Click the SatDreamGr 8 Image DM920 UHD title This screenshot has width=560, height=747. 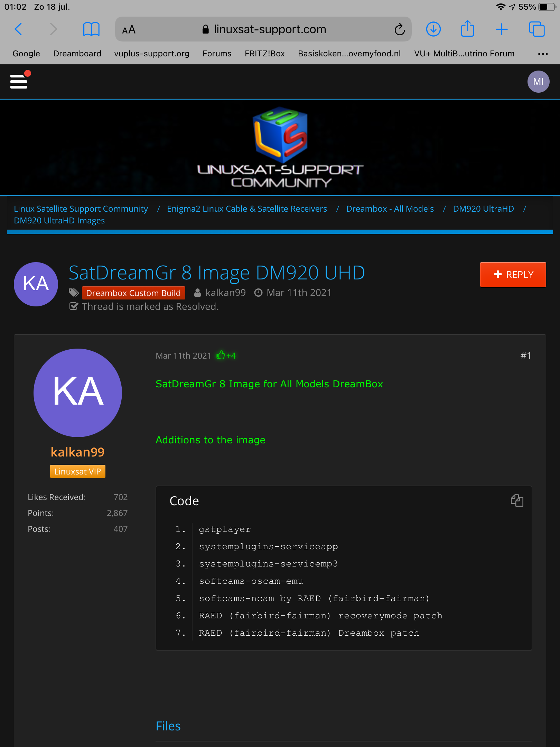point(217,273)
